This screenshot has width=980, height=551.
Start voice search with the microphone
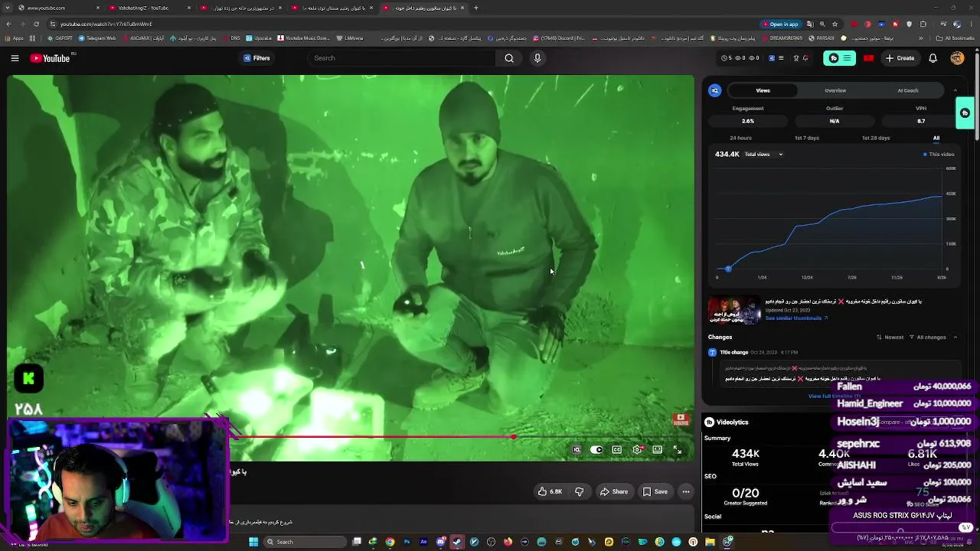point(537,58)
